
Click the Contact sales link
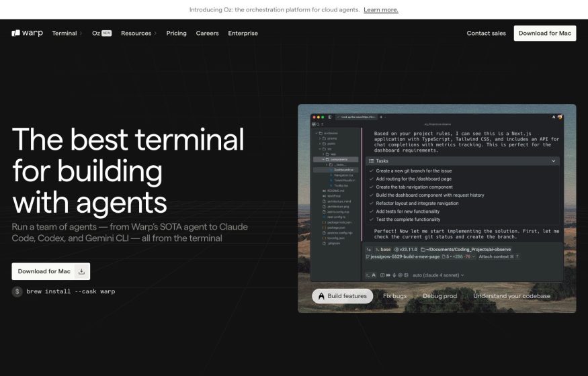486,34
